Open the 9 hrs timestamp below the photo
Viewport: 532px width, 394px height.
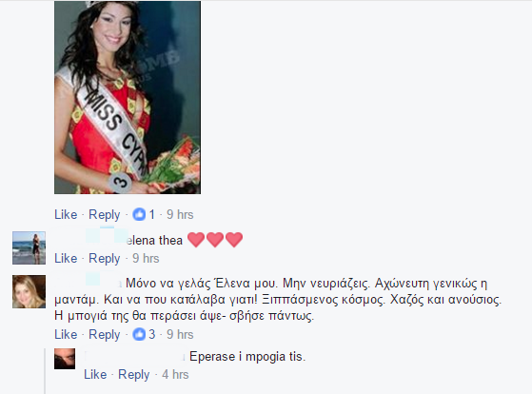(180, 214)
